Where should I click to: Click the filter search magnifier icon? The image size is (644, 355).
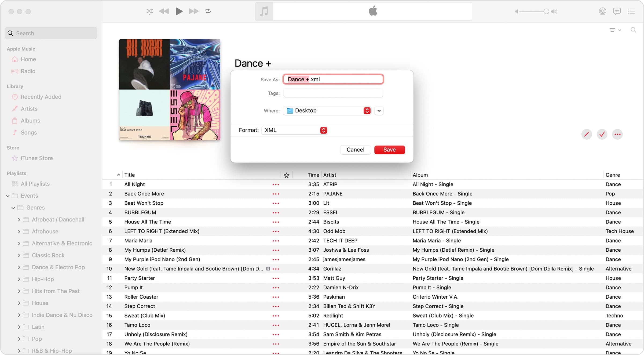coord(633,30)
